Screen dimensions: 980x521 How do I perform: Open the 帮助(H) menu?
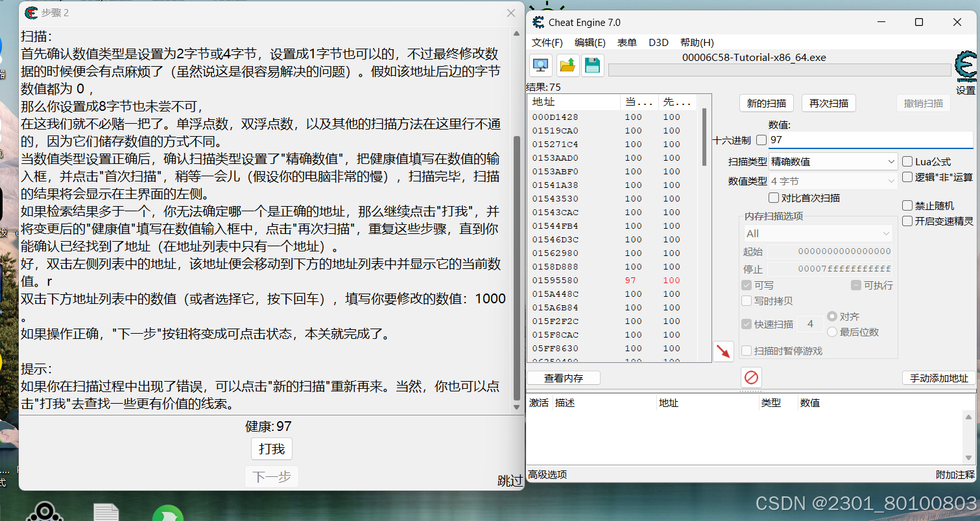pyautogui.click(x=697, y=42)
